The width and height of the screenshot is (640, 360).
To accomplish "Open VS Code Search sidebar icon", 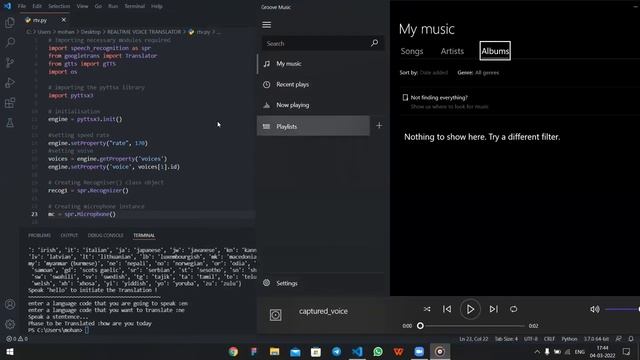I will pos(10,42).
